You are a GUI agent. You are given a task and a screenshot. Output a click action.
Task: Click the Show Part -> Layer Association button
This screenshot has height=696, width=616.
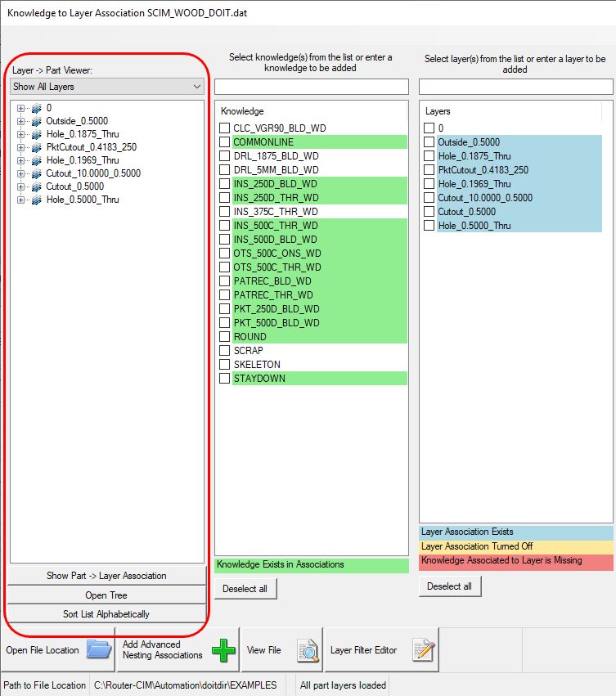(106, 576)
